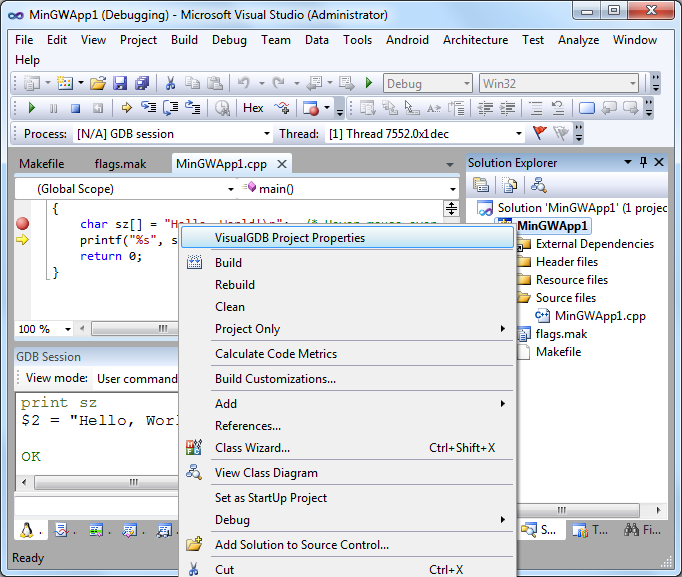
Task: Click the red Flag Thread icon
Action: coord(540,133)
